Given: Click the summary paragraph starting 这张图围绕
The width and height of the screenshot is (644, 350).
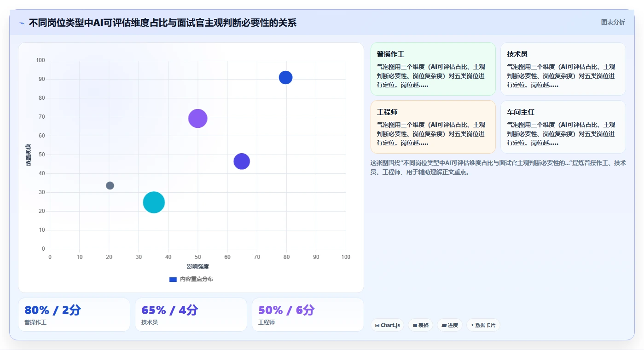Looking at the screenshot, I should tap(498, 167).
